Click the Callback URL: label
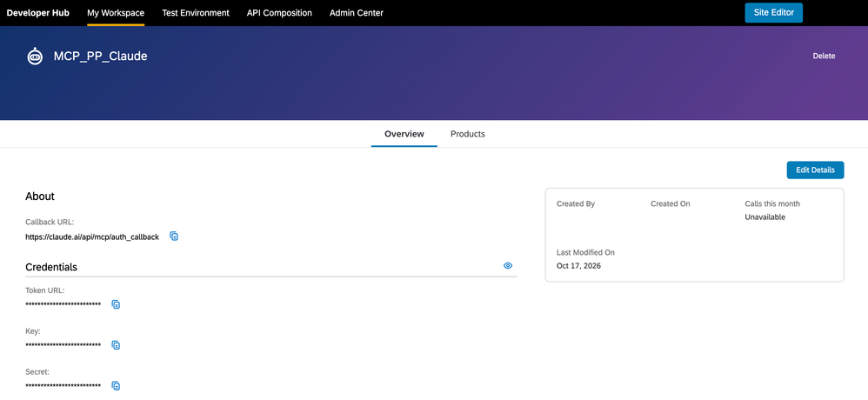 pyautogui.click(x=50, y=222)
